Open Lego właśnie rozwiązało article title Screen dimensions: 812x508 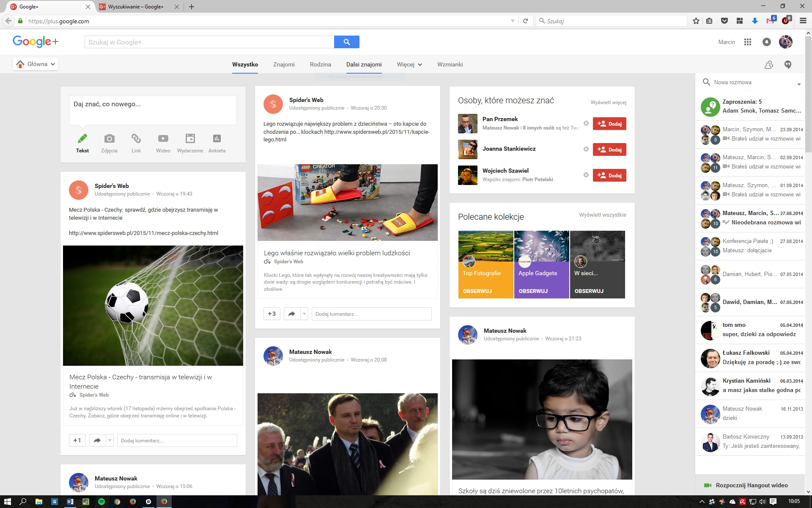[337, 253]
